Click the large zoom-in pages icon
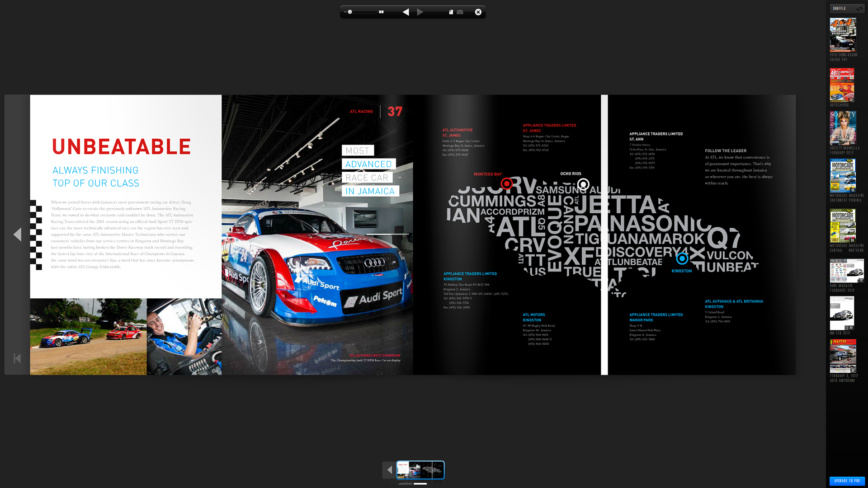The height and width of the screenshot is (488, 868). (x=381, y=12)
